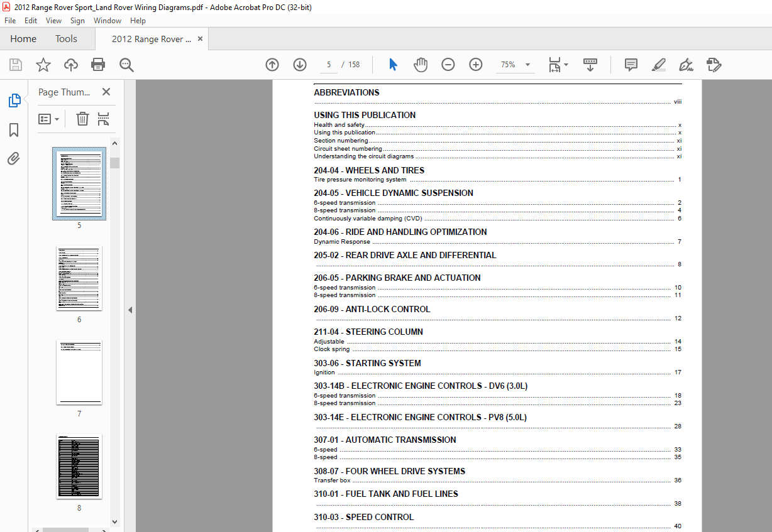
Task: Select page 5 thumbnail
Action: point(79,183)
